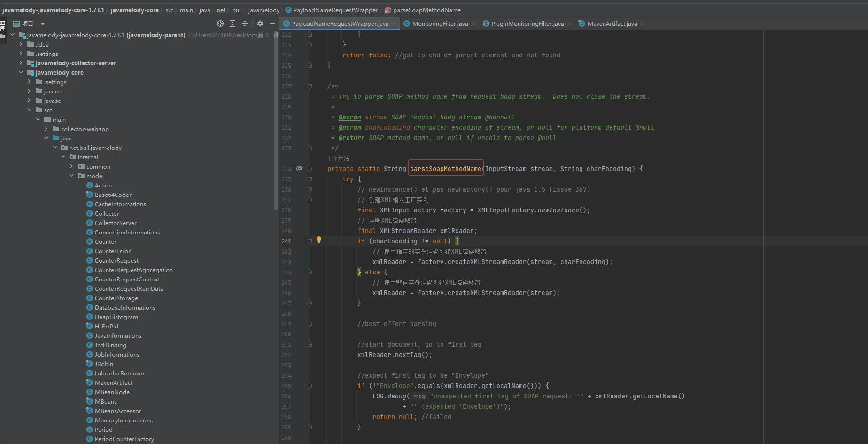Click the usages hint above parseSoapMethodName
This screenshot has width=868, height=444.
point(338,159)
